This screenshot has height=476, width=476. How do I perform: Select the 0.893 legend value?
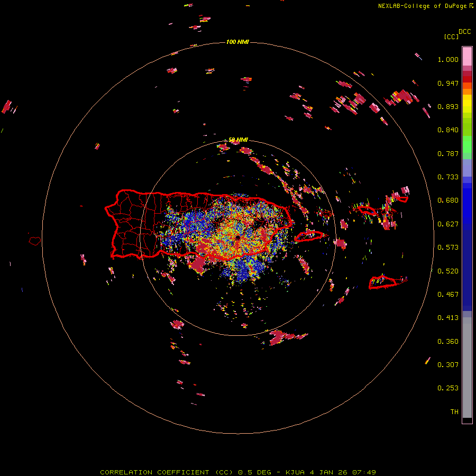(448, 106)
